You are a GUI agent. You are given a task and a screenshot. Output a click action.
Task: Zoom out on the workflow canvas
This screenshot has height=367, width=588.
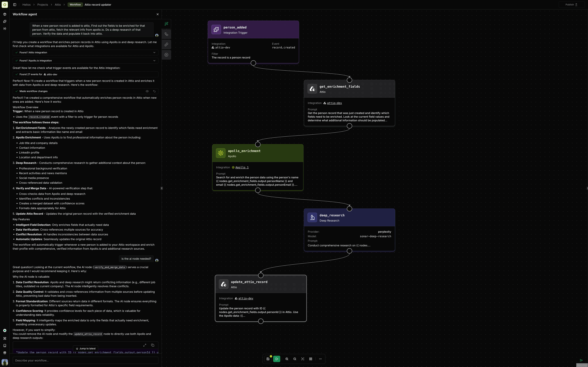click(295, 359)
